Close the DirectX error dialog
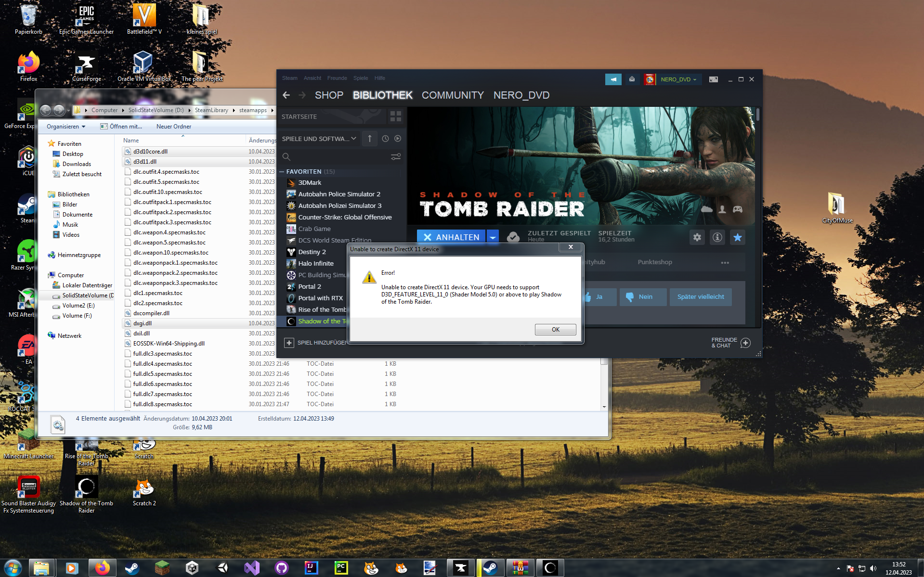Image resolution: width=924 pixels, height=577 pixels. (571, 247)
